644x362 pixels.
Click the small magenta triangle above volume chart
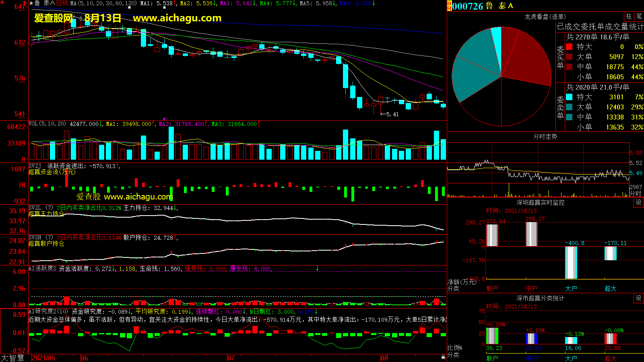[x=163, y=119]
